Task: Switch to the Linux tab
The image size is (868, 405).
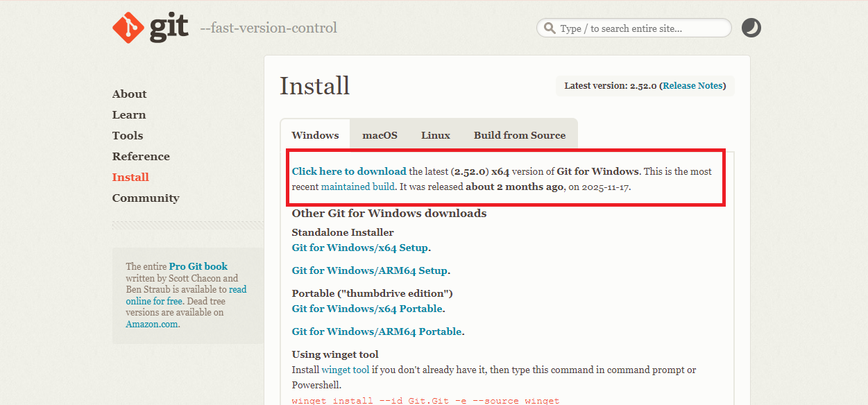Action: click(436, 135)
